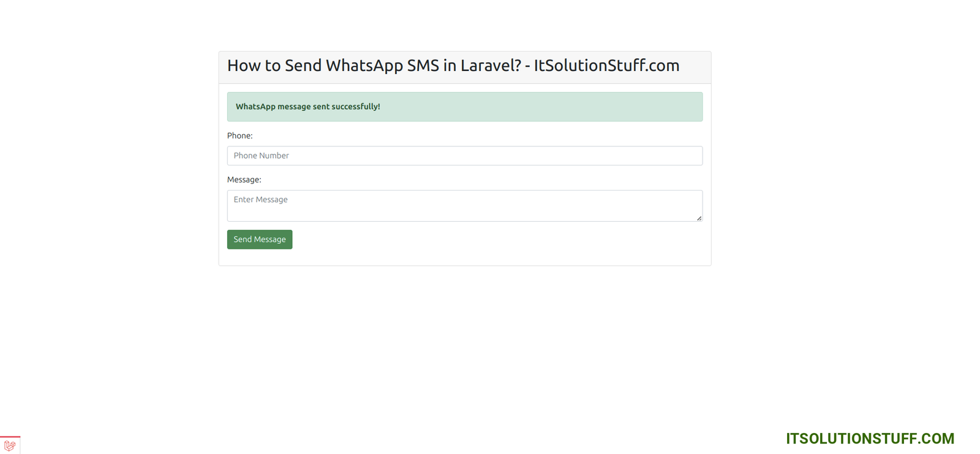Viewport: 980px width, 454px height.
Task: Click the green success alert banner background
Action: 551,107
